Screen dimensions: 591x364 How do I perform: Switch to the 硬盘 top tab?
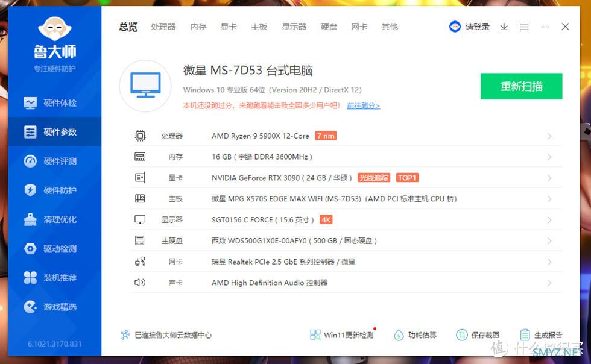[329, 27]
